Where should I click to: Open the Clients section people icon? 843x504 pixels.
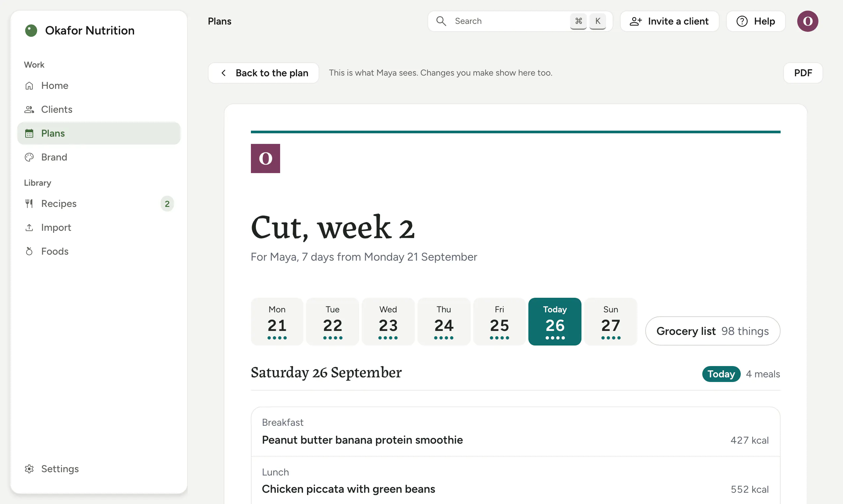tap(29, 109)
